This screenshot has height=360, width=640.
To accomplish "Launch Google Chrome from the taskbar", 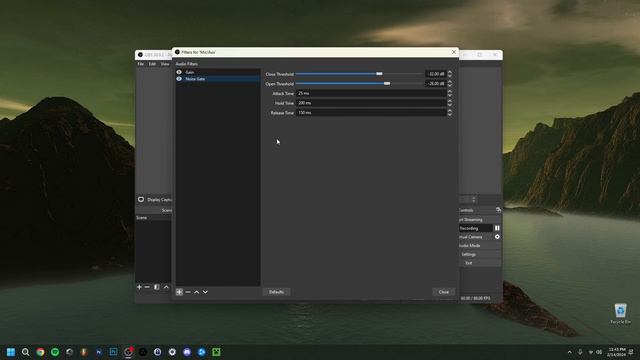I will pyautogui.click(x=40, y=352).
